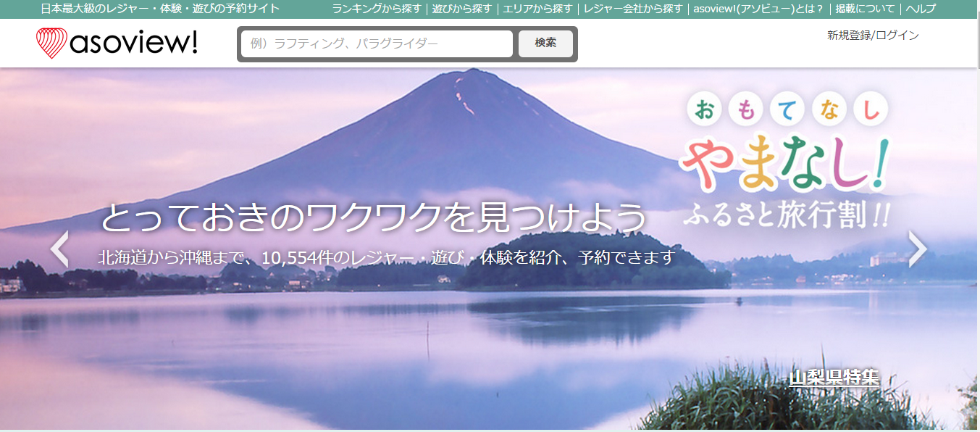Viewport: 980px width, 432px height.
Task: Open レジャー会社から探す menu item
Action: (633, 9)
